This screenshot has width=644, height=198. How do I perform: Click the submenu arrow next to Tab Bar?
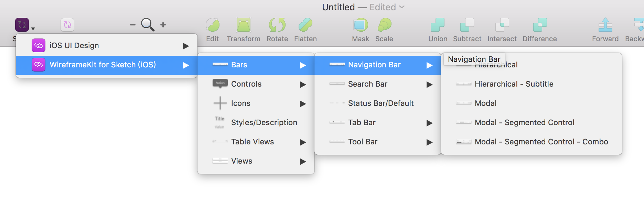click(x=429, y=123)
